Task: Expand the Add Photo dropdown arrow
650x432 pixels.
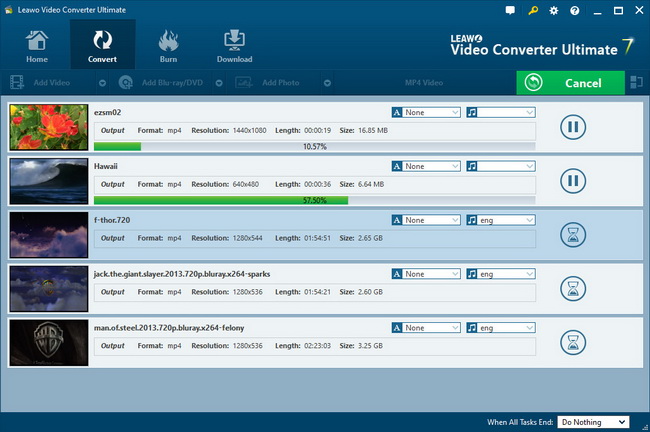Action: click(x=327, y=83)
